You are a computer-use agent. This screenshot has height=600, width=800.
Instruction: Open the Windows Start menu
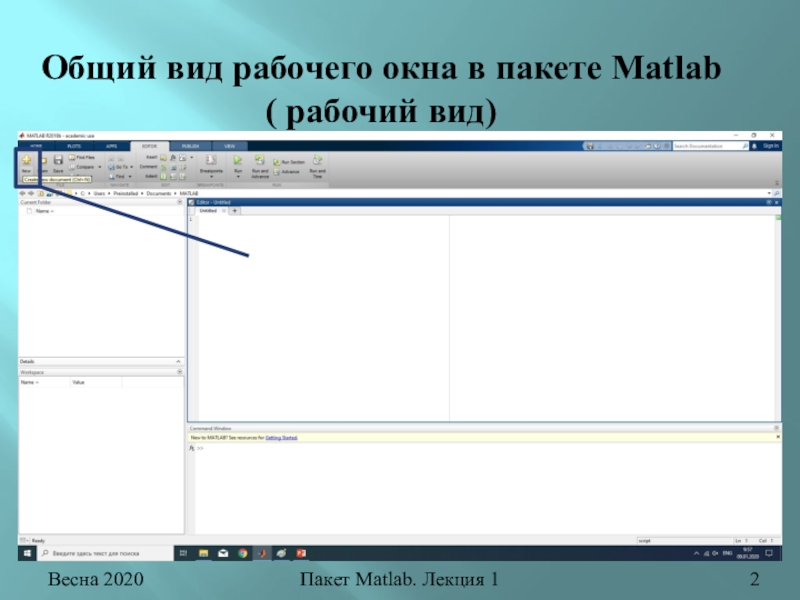27,553
